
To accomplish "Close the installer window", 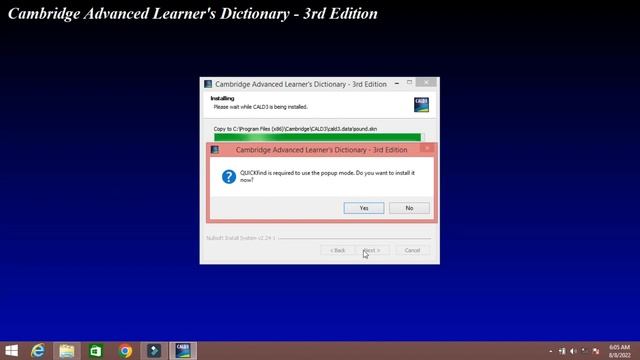I will point(426,82).
